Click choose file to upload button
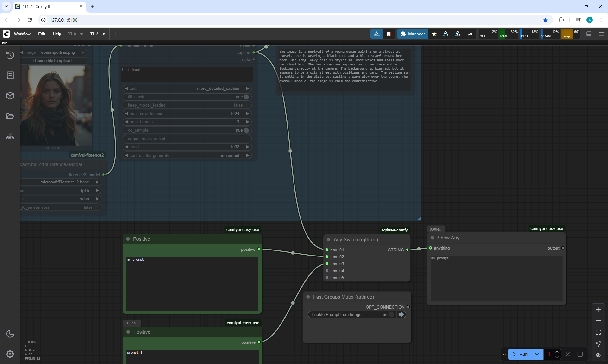The image size is (608, 364). [53, 61]
